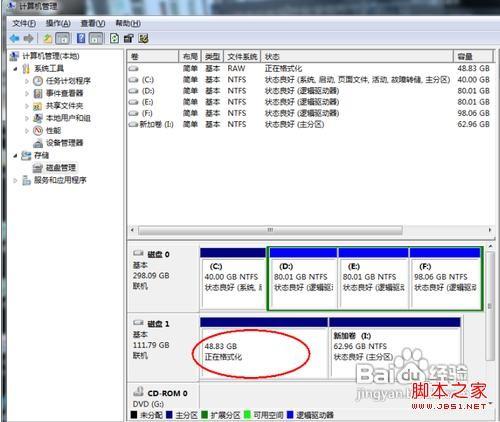Select 磁盘管理 under 存储
This screenshot has width=500, height=422.
61,167
